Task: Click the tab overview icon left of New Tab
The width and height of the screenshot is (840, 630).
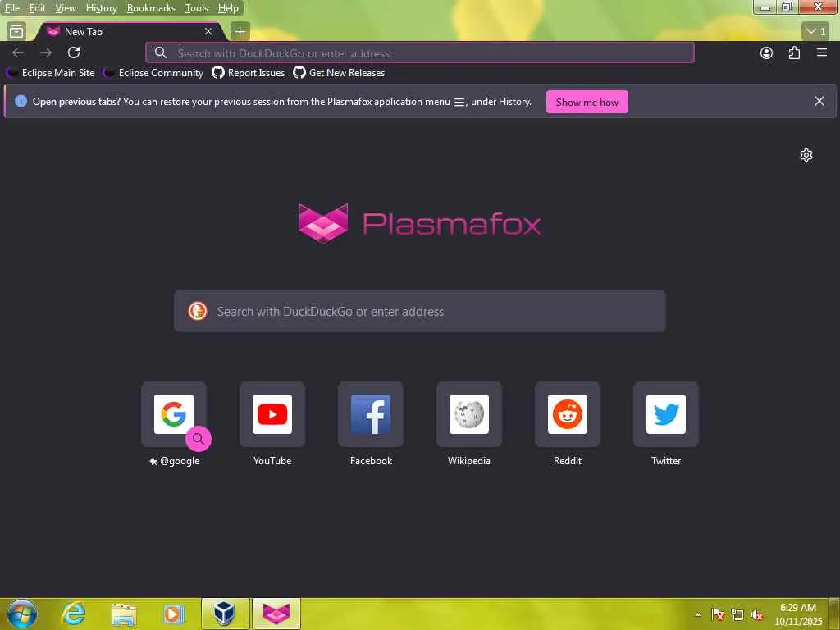Action: (x=16, y=32)
